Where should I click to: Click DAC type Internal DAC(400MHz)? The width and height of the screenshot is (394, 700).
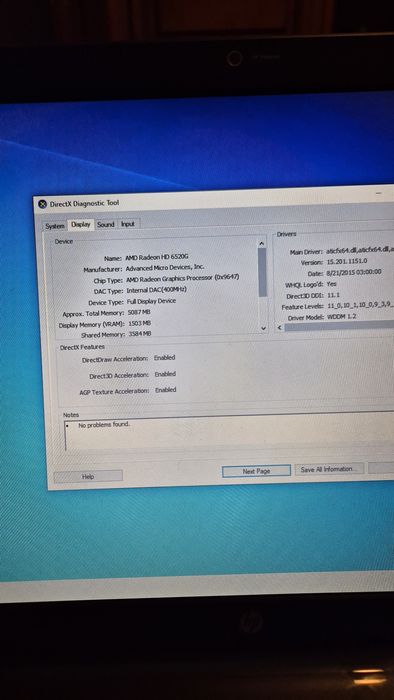click(156, 290)
